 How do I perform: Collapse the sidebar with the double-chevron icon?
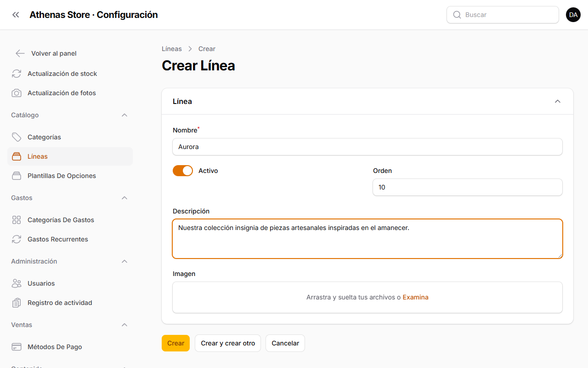[x=16, y=15]
